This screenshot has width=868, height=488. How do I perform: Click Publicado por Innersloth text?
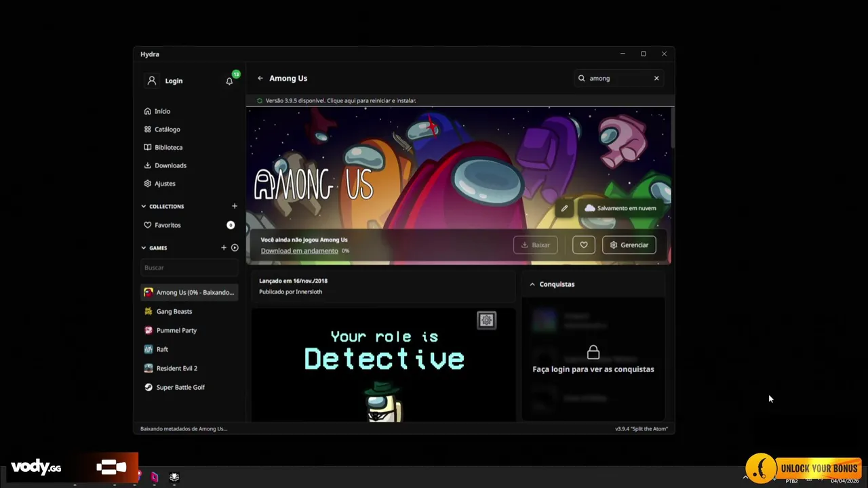point(290,292)
